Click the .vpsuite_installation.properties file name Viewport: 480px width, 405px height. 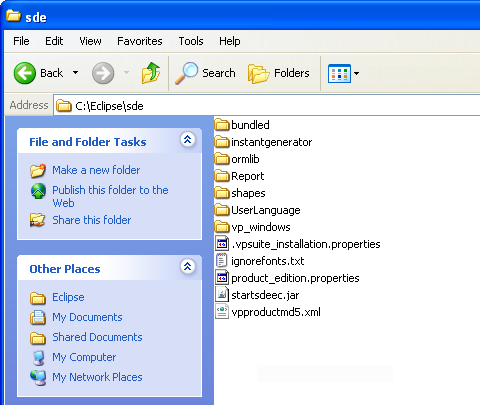pyautogui.click(x=306, y=244)
